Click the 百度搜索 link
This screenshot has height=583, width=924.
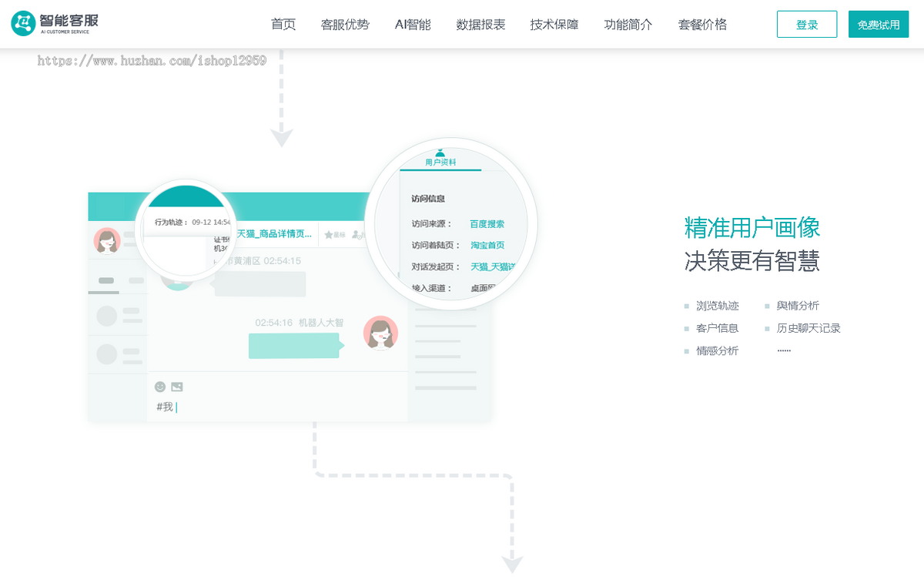coord(487,224)
